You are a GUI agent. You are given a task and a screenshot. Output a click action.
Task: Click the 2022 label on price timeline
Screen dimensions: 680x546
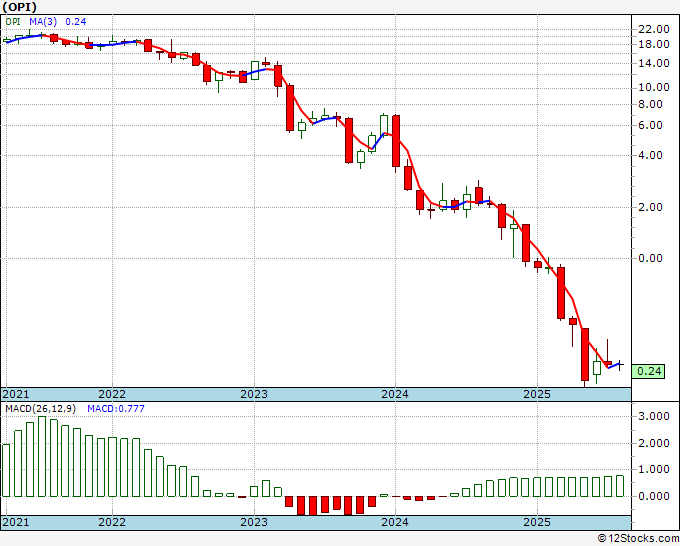pyautogui.click(x=112, y=394)
